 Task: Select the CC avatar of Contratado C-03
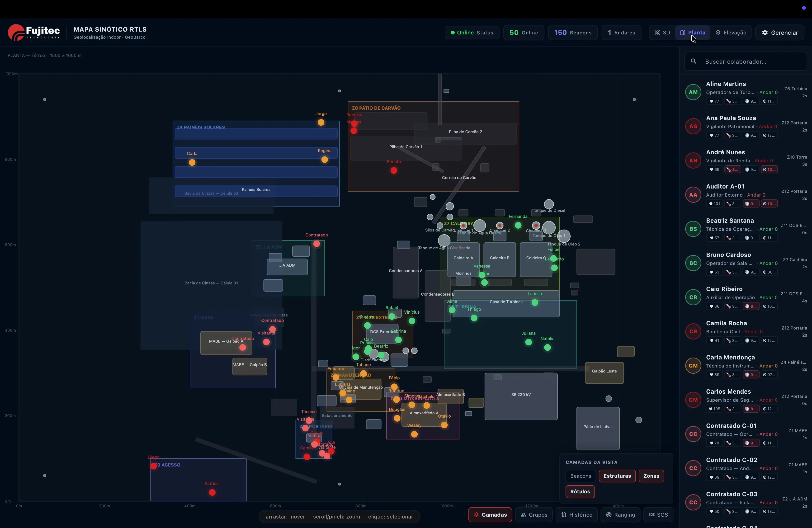click(693, 502)
